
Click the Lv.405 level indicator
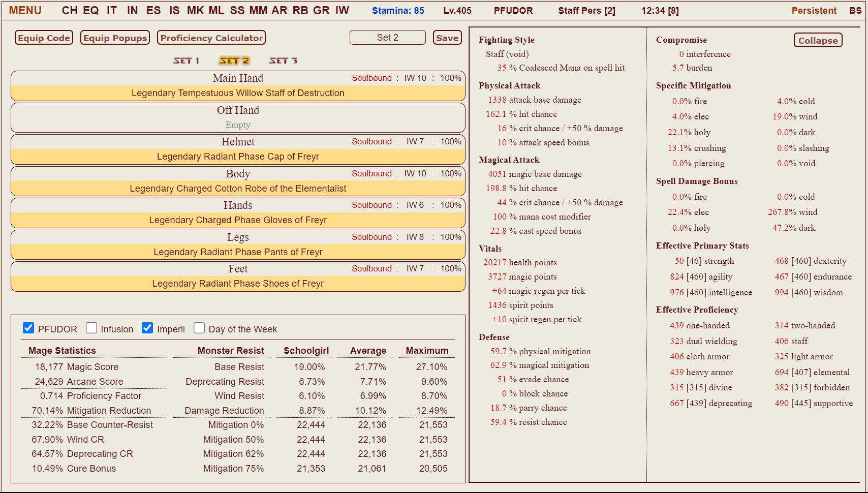click(457, 11)
